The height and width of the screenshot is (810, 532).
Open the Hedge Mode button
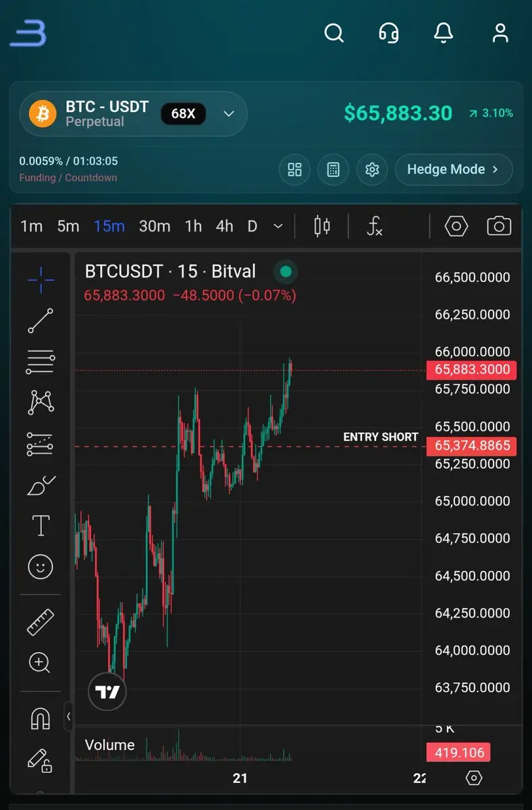[x=454, y=169]
